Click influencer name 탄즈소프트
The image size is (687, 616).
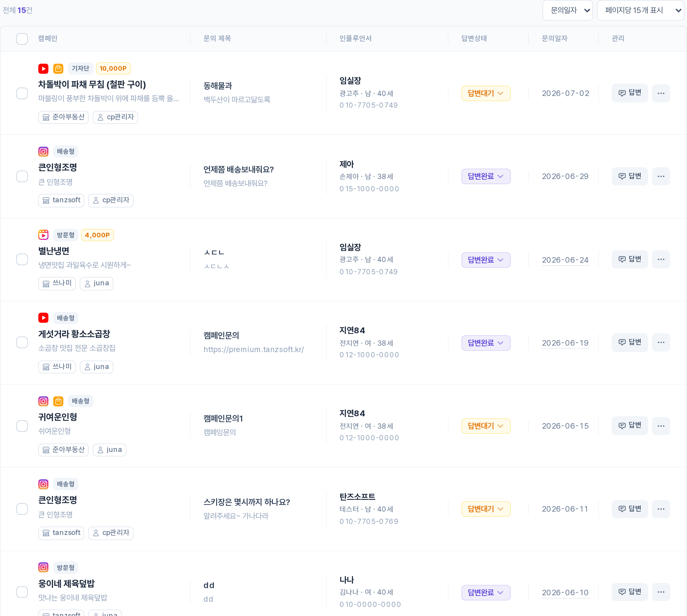click(357, 496)
